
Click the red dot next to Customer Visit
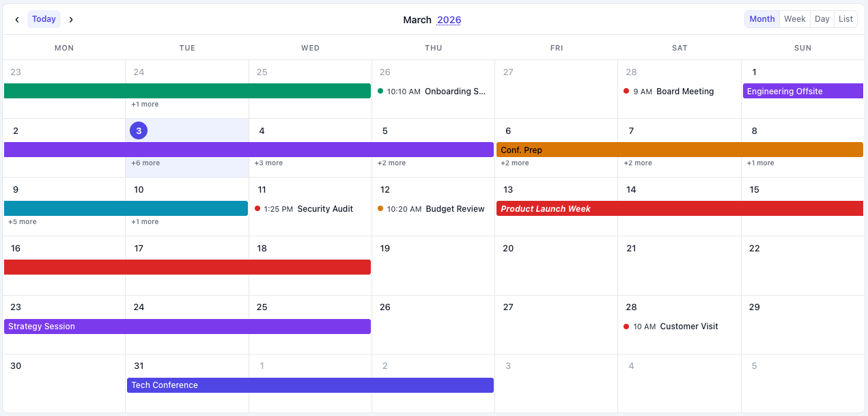626,327
